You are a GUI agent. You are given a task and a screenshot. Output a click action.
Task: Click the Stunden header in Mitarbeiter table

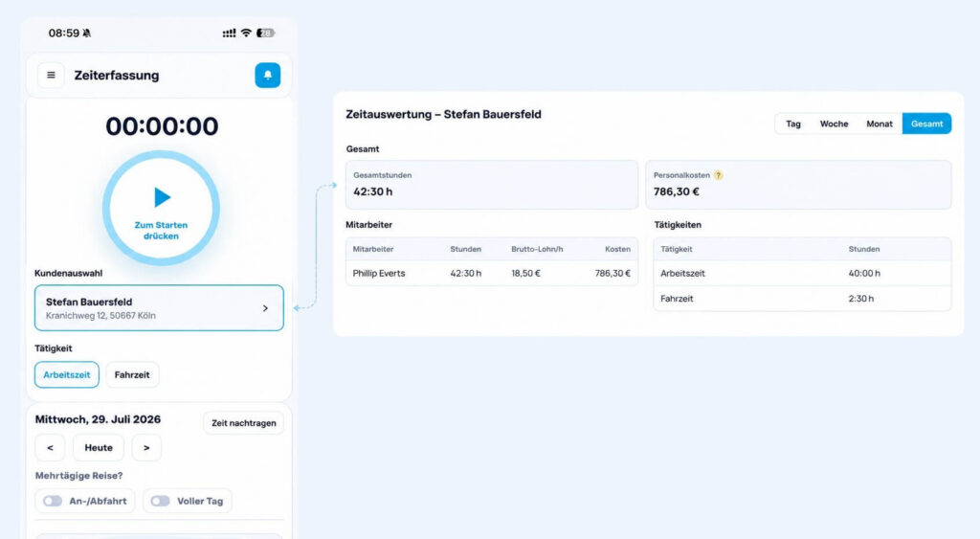coord(466,249)
